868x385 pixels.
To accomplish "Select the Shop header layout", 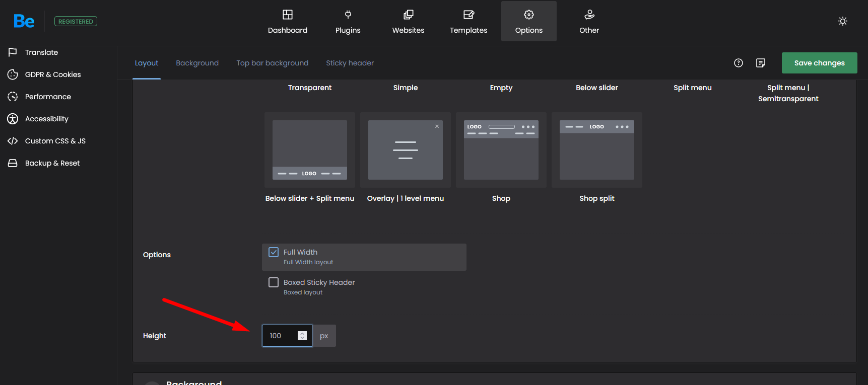I will [x=501, y=150].
